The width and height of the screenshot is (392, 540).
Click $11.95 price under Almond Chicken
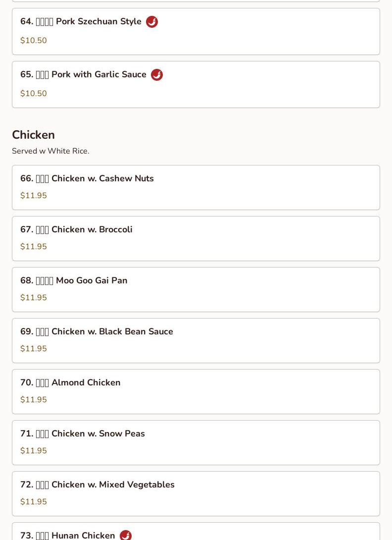click(33, 399)
